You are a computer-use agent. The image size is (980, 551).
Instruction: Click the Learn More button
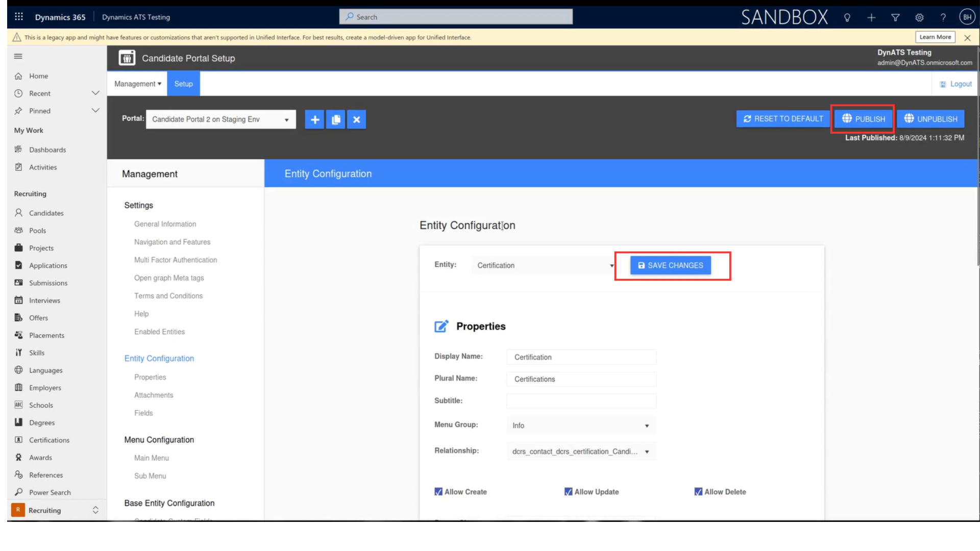pyautogui.click(x=935, y=37)
